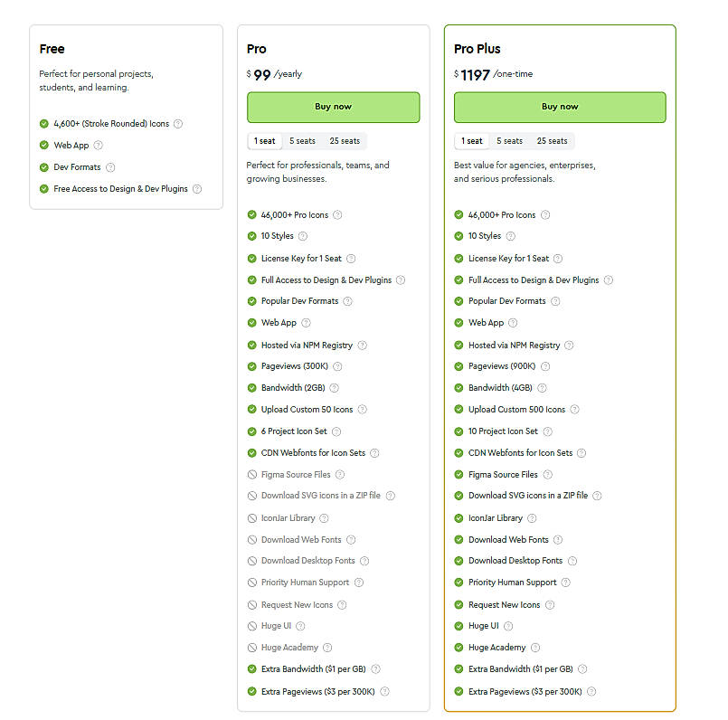The width and height of the screenshot is (728, 720).
Task: Click Pro Plus 'Priority Human Support' text
Action: coord(512,582)
